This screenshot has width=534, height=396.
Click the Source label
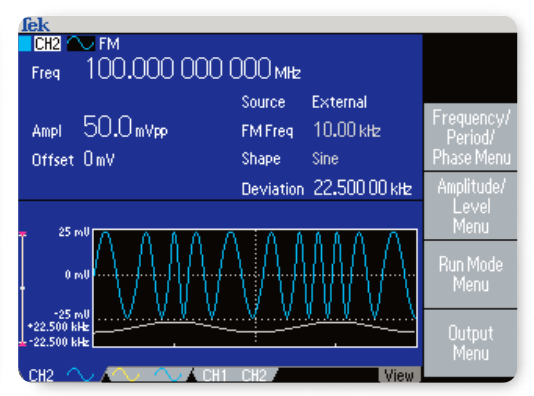263,102
